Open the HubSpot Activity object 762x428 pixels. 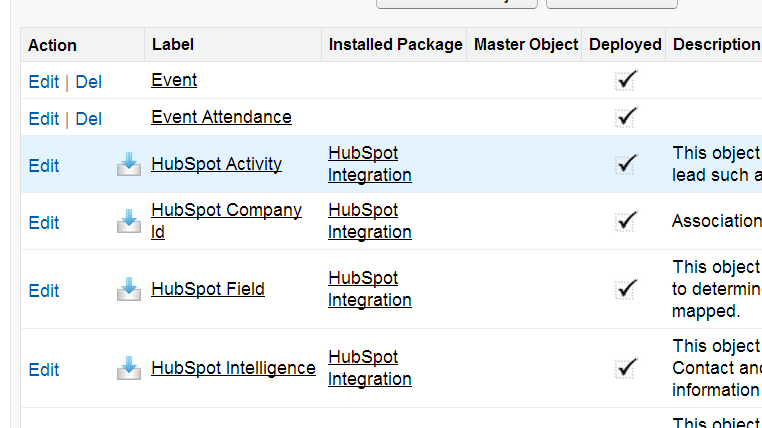(x=216, y=164)
